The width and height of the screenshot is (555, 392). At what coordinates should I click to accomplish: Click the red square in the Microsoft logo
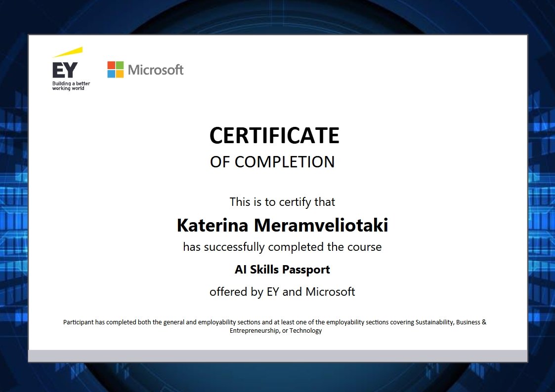click(x=111, y=65)
